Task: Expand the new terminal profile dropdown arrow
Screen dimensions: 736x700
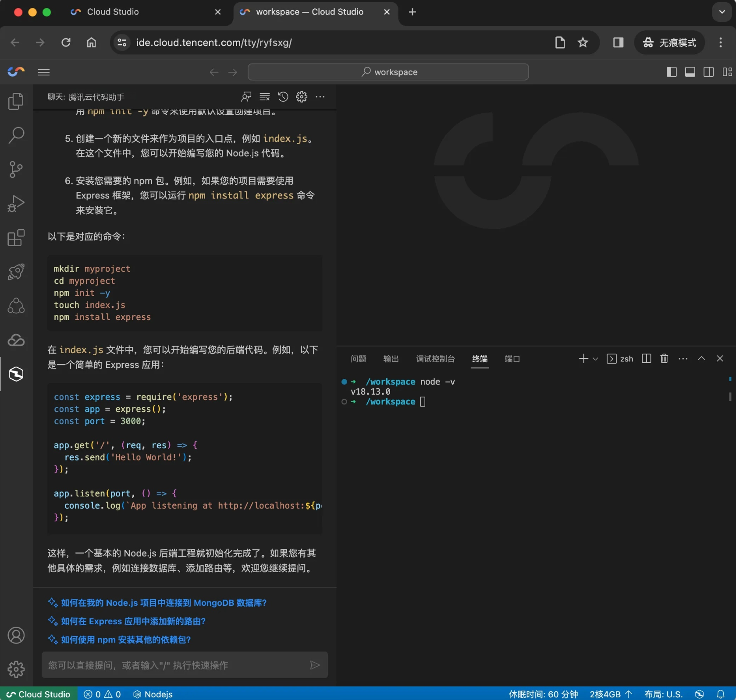Action: pyautogui.click(x=595, y=359)
